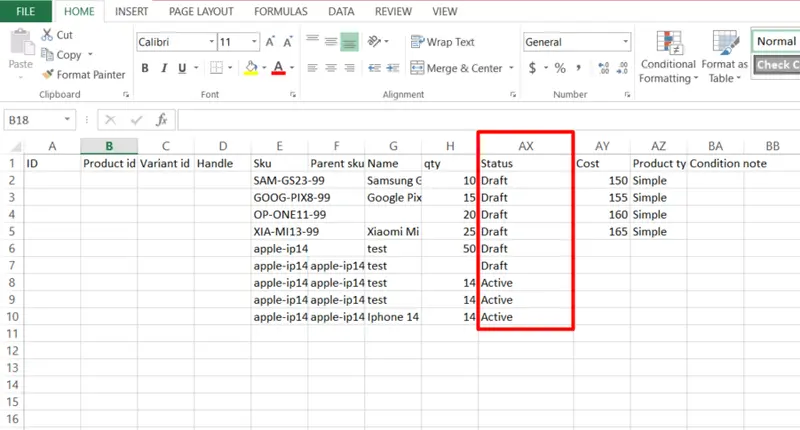Open Conditional Formatting menu

pyautogui.click(x=668, y=57)
